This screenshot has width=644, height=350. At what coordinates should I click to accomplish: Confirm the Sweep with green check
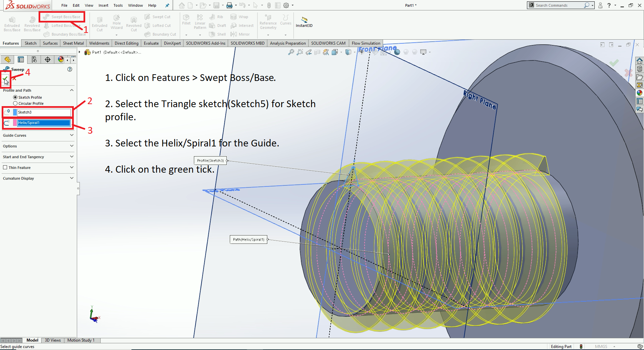click(x=5, y=79)
